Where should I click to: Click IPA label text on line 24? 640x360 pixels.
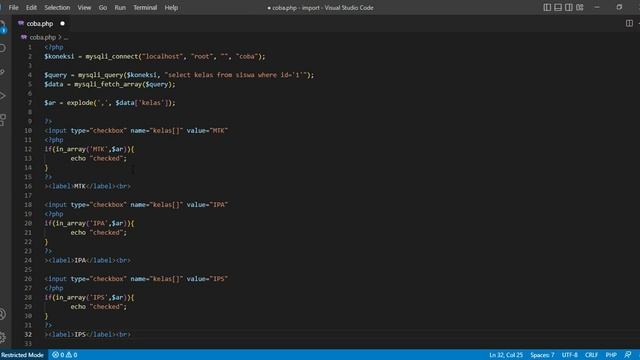(80, 260)
